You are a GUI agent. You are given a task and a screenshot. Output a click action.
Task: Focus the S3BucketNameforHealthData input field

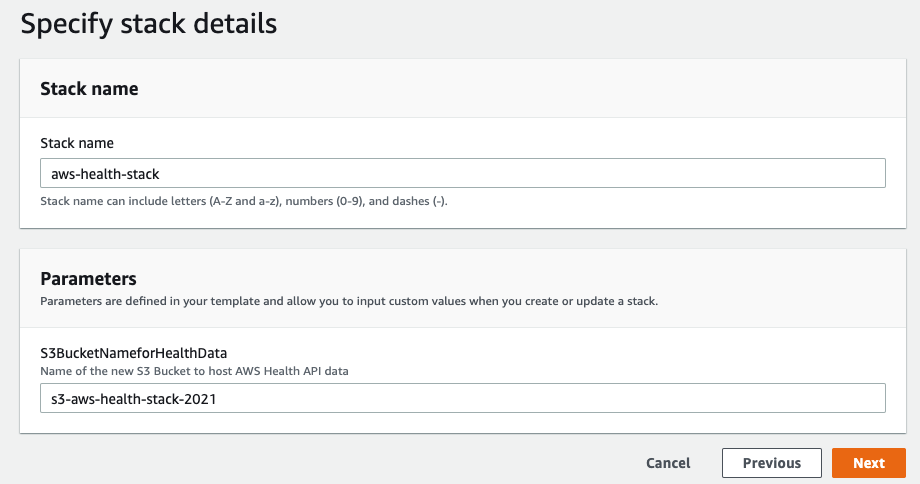click(x=462, y=398)
